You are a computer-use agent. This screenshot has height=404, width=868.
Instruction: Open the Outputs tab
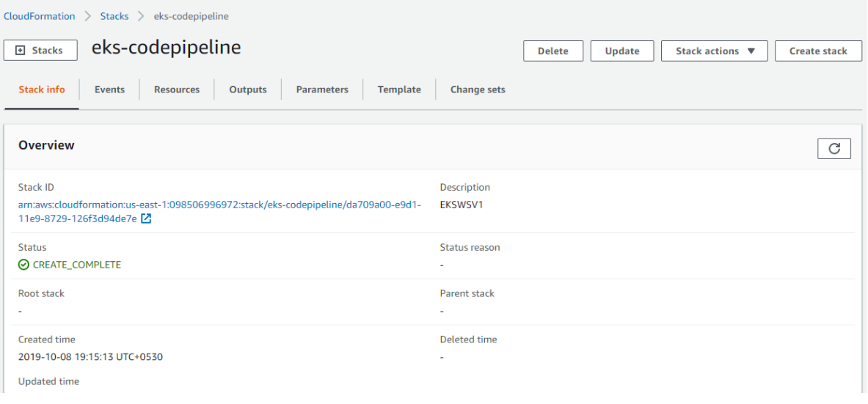pyautogui.click(x=248, y=89)
